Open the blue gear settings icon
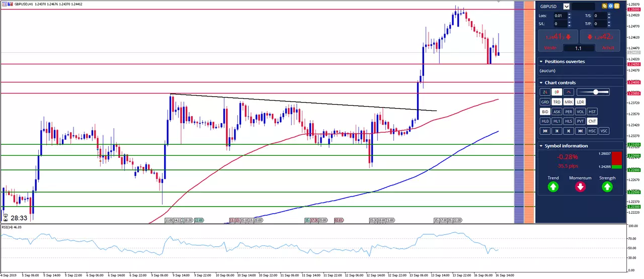 [611, 7]
